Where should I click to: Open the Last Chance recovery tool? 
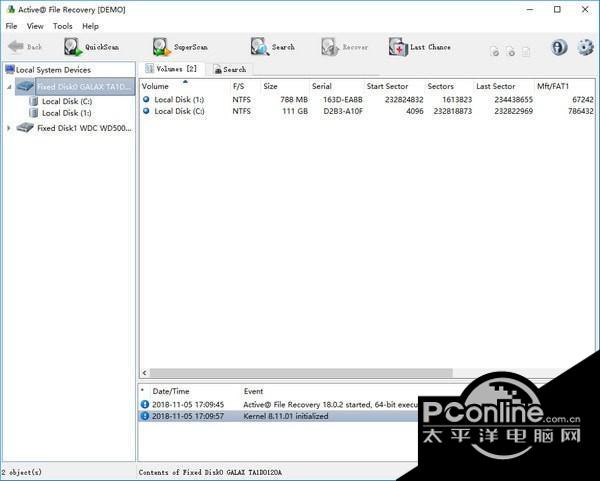420,47
